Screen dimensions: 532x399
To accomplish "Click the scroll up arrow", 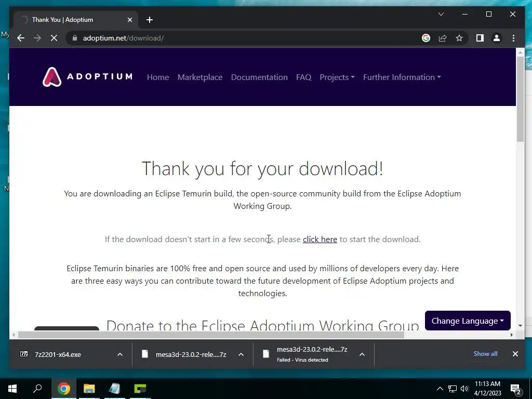I will coord(520,52).
